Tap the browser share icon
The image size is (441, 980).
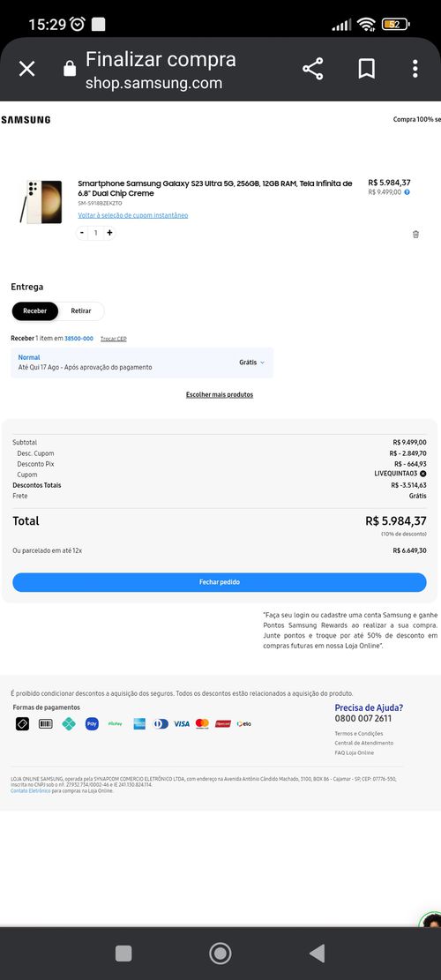coord(313,69)
